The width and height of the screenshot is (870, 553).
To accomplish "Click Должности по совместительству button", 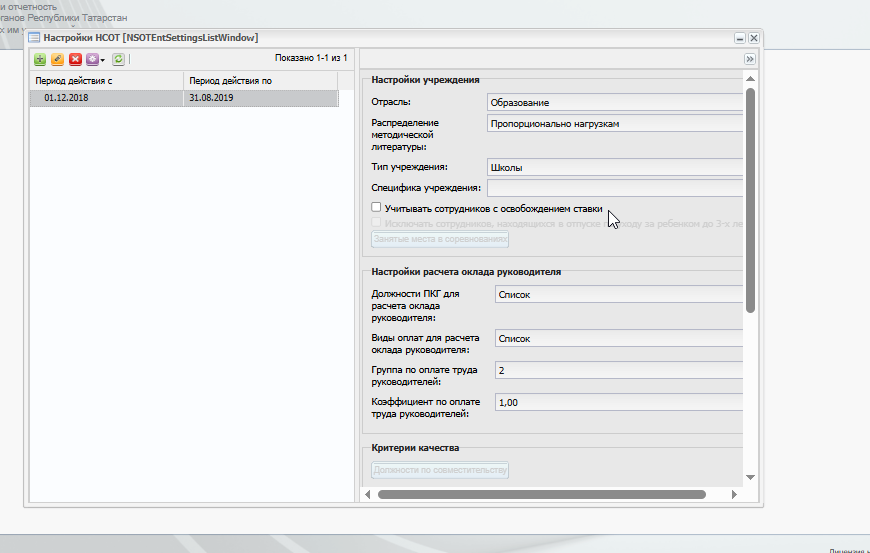I will tap(440, 470).
